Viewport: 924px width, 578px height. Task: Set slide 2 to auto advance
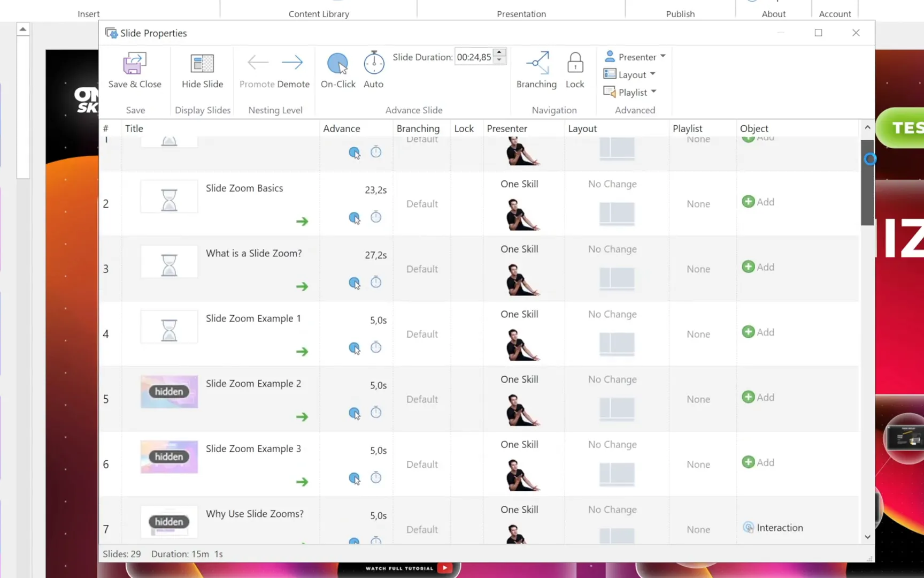(376, 217)
